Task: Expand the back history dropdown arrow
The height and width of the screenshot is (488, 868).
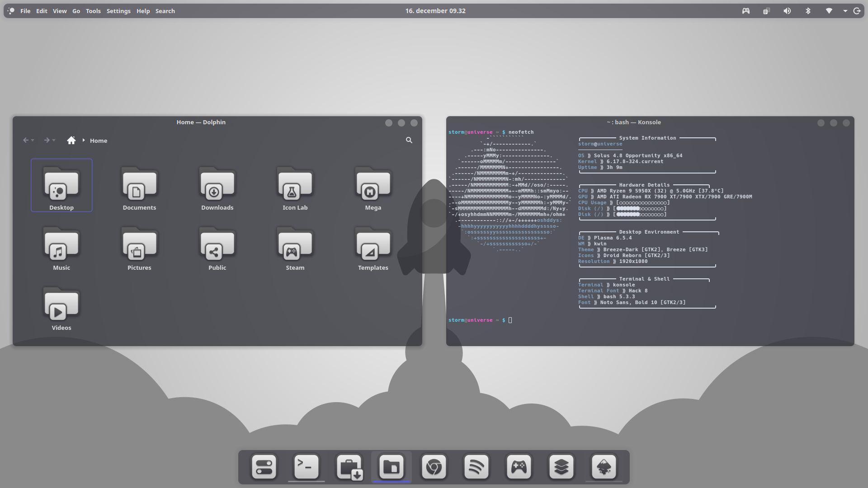Action: pos(33,141)
